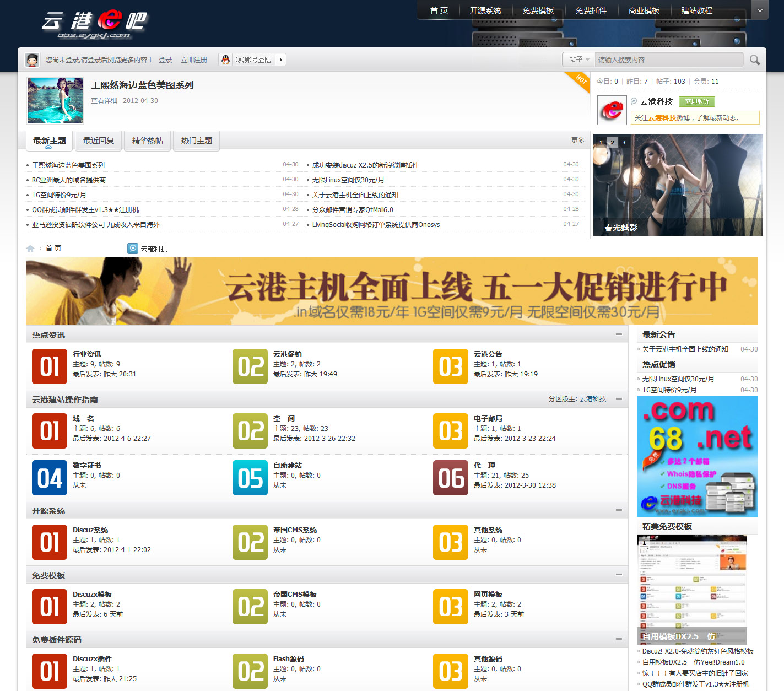Click the QQ penguin login icon
This screenshot has width=784, height=691.
click(x=225, y=60)
